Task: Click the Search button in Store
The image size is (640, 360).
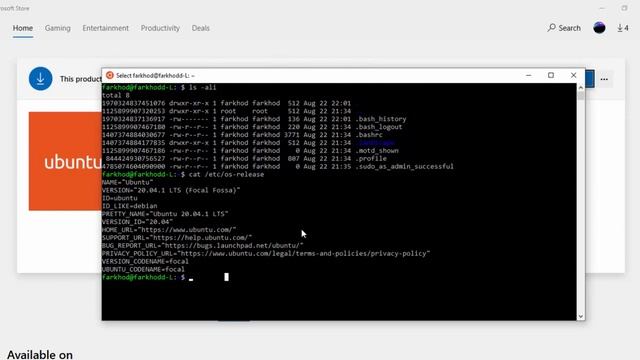Action: [x=564, y=28]
